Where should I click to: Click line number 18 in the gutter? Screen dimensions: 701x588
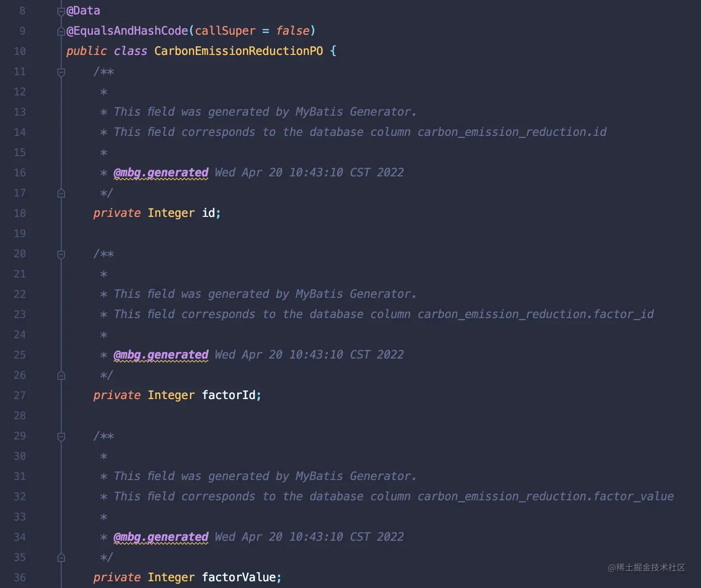20,213
